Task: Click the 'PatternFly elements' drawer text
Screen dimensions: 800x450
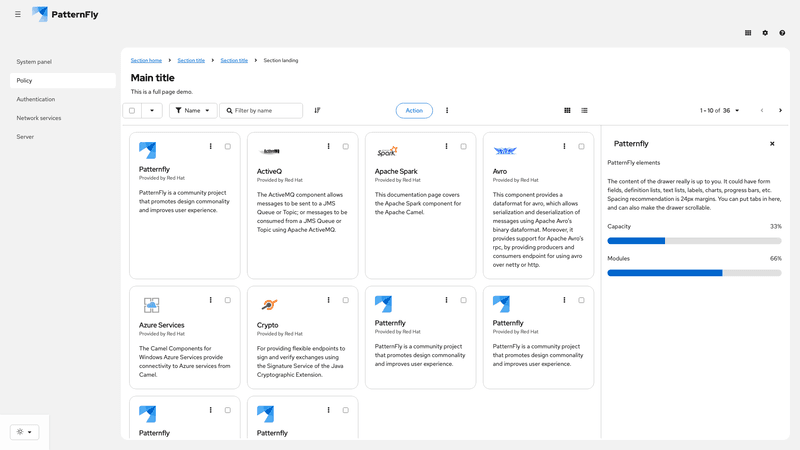Action: coord(634,163)
